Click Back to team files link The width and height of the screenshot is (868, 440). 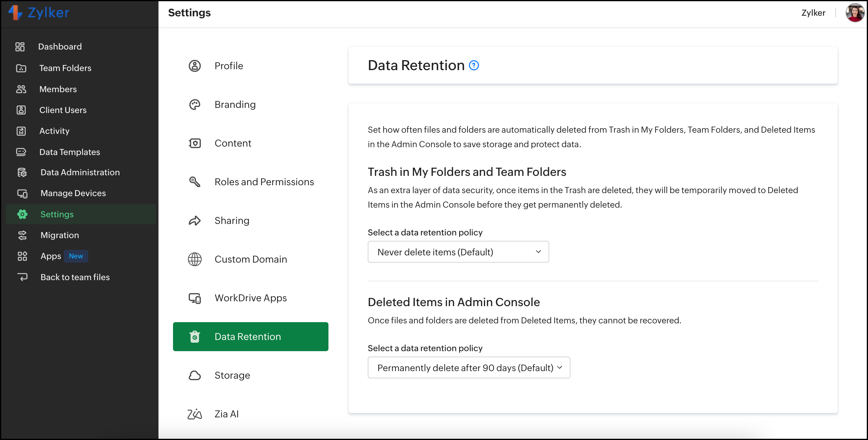(75, 277)
